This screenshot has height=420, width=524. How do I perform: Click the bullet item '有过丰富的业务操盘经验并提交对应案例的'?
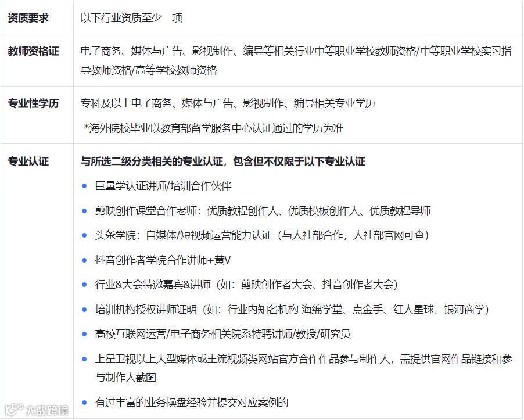pyautogui.click(x=192, y=403)
